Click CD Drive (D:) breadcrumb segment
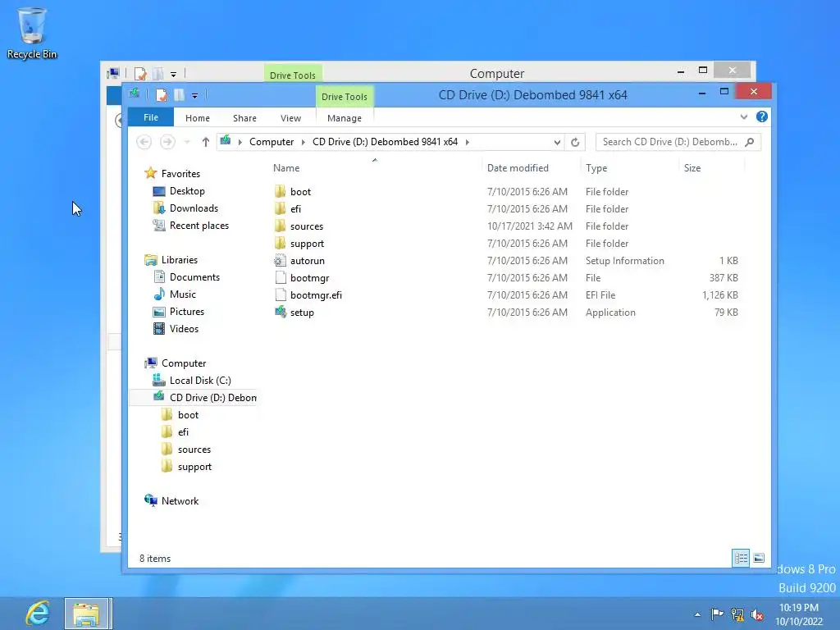Viewport: 840px width, 630px height. (386, 142)
